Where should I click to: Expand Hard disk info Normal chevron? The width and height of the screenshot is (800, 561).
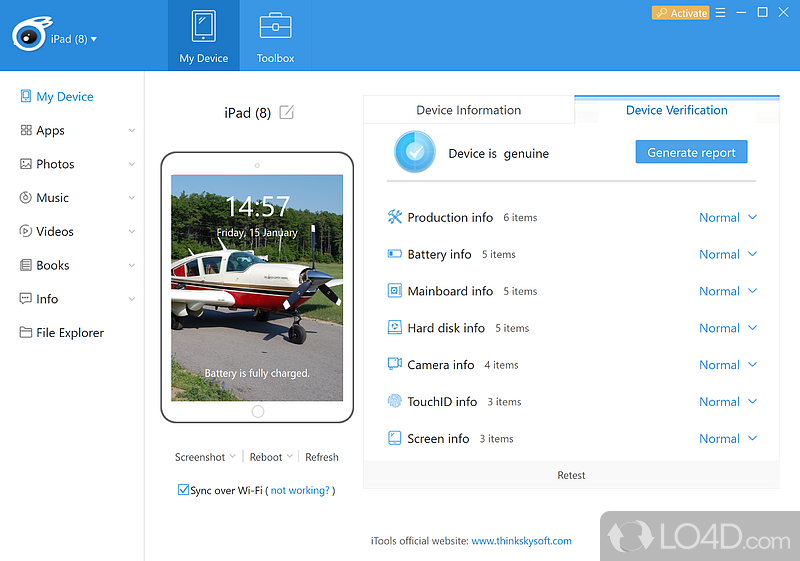753,327
